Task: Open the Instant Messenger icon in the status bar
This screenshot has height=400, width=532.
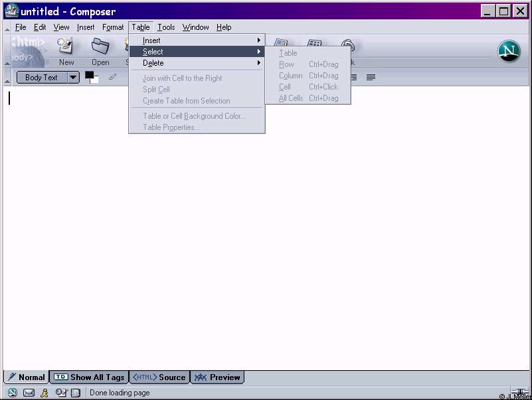Action: click(44, 393)
